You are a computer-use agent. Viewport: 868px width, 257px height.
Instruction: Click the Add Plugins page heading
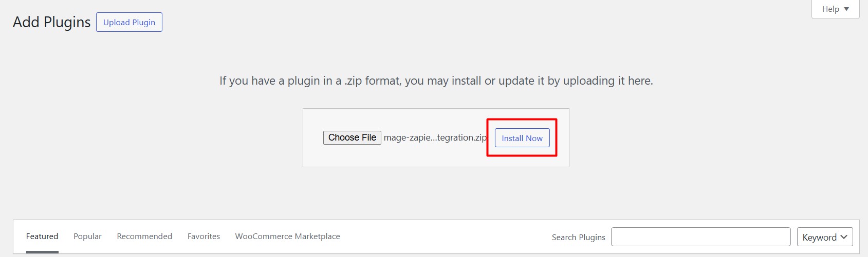[x=51, y=23]
